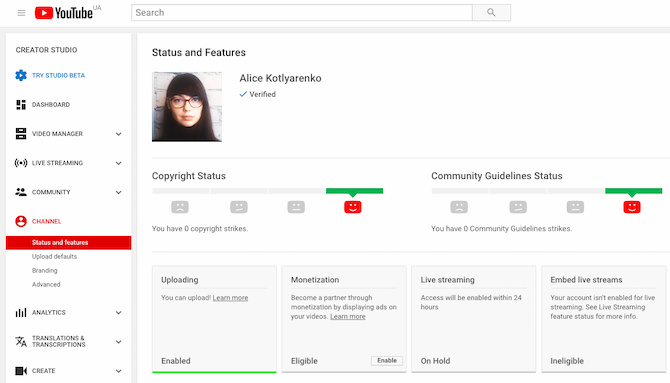Click the third gray face under Copyright Status

point(296,207)
